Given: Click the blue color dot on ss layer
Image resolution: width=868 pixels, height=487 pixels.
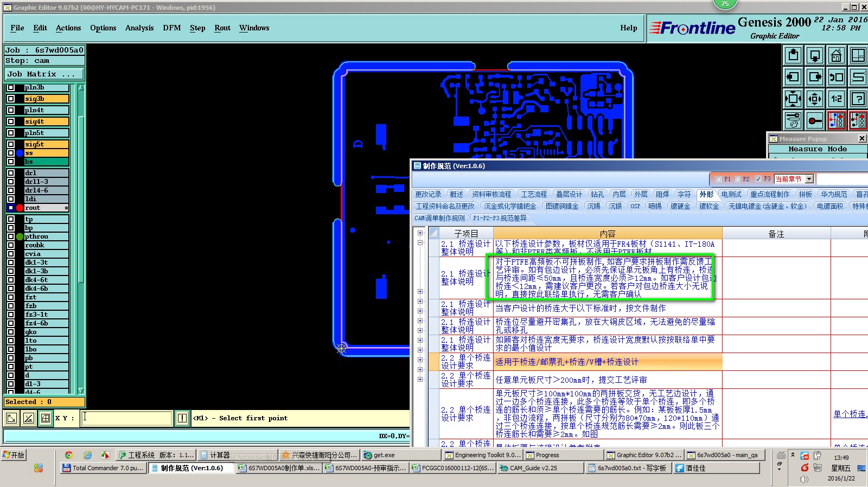Looking at the screenshot, I should click(20, 153).
